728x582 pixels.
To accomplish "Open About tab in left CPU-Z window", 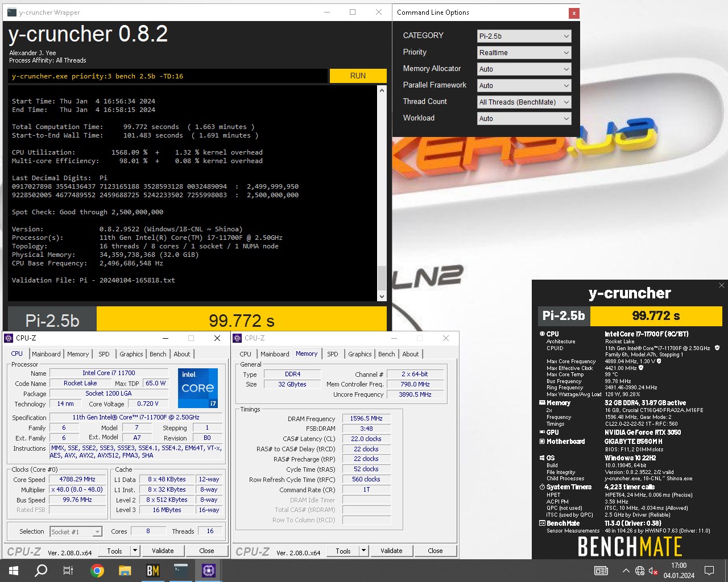I will coord(182,354).
